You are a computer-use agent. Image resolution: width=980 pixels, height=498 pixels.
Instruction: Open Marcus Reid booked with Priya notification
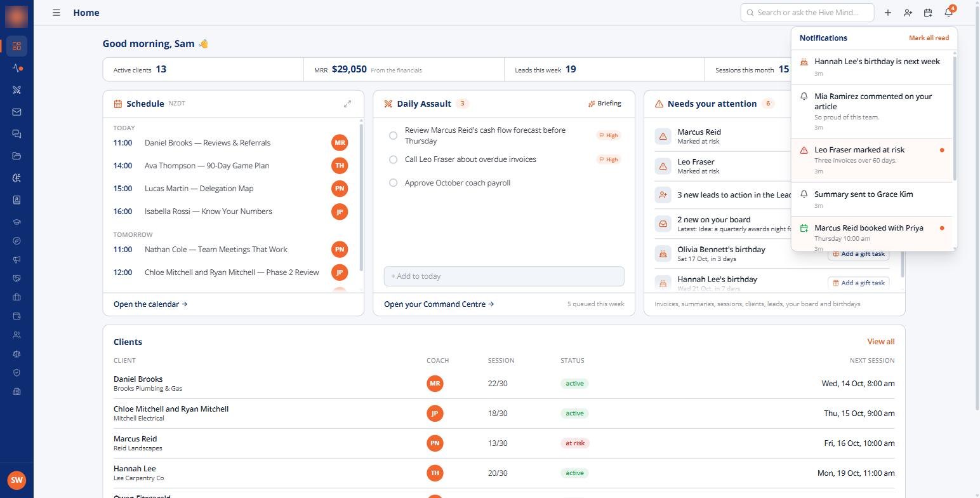click(872, 233)
